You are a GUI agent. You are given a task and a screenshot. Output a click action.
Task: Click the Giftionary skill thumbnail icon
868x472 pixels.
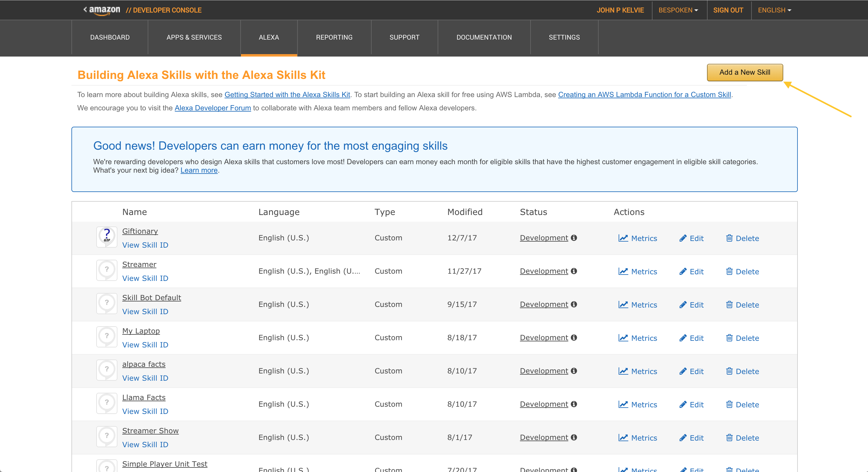(x=107, y=237)
